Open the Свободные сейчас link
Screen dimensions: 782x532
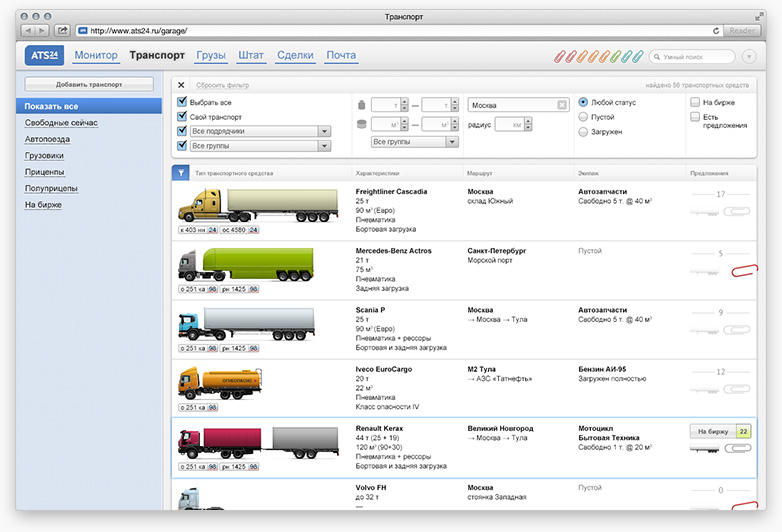click(61, 123)
